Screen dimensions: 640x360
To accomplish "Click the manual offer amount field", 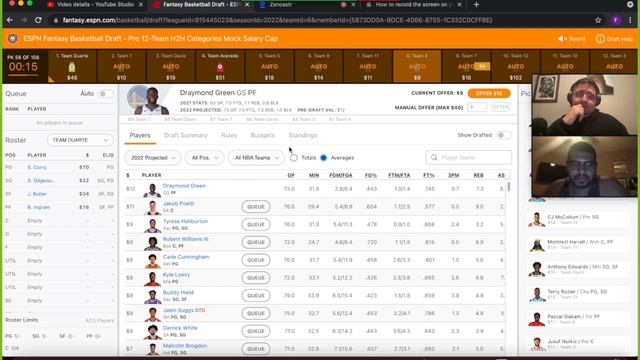I will pos(477,107).
